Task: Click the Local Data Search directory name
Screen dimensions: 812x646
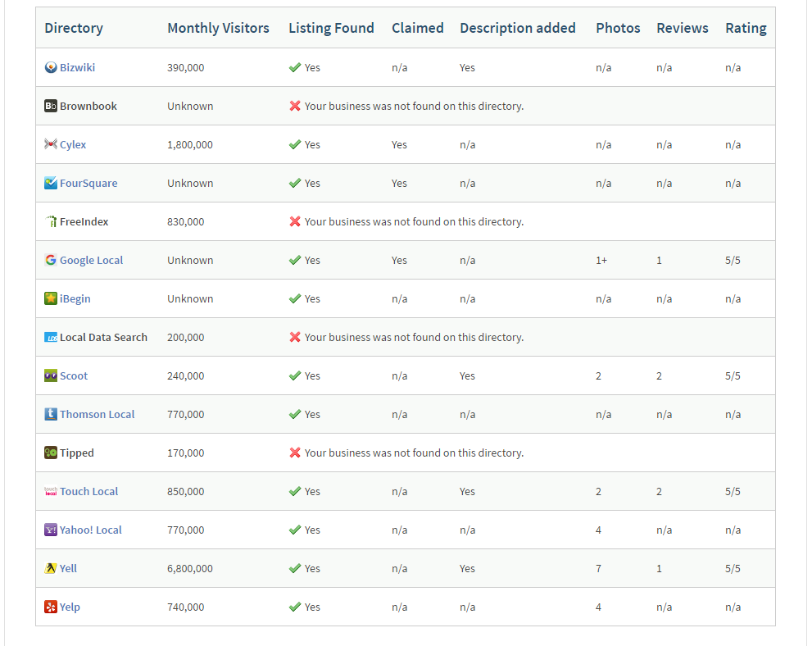Action: [x=103, y=337]
